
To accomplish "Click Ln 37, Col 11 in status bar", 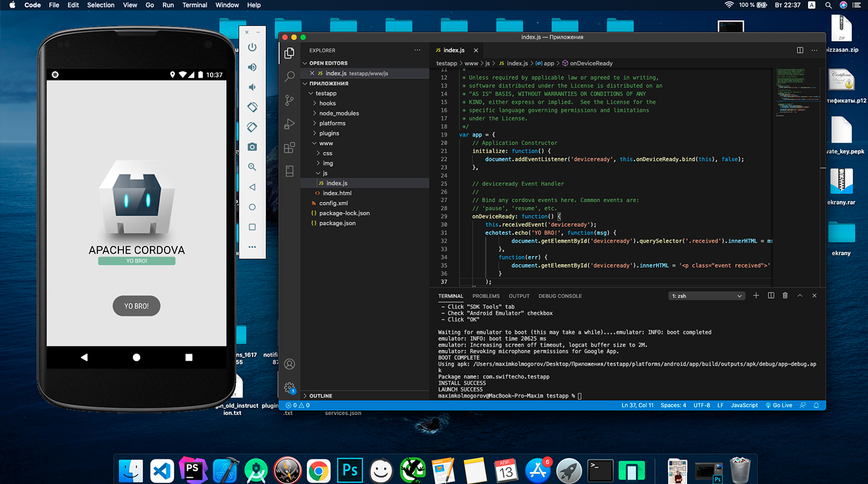I will pos(638,405).
